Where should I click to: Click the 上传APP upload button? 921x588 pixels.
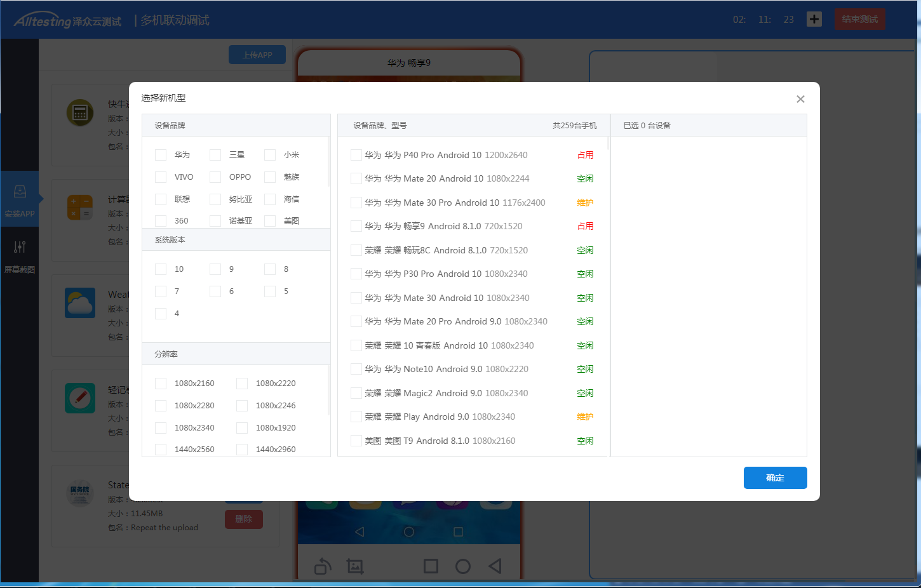[x=257, y=55]
